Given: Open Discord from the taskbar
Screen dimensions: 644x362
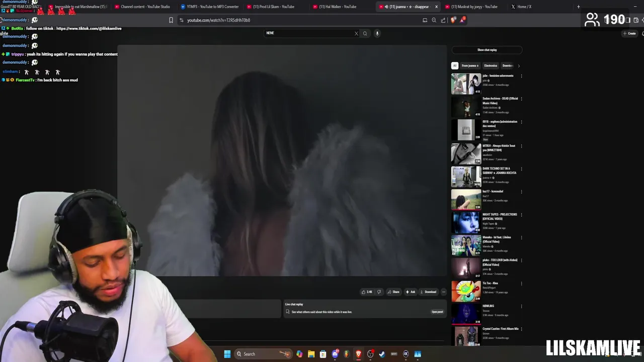Looking at the screenshot, I should pyautogui.click(x=335, y=354).
